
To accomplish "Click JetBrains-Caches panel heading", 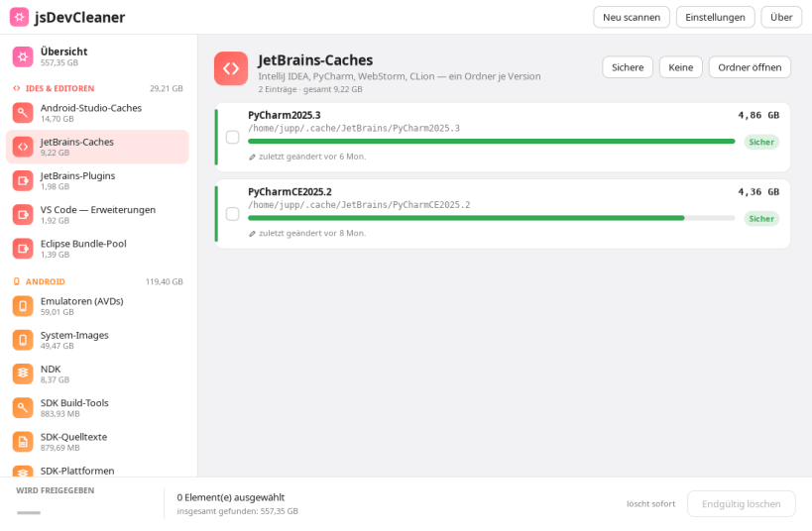I will click(315, 60).
